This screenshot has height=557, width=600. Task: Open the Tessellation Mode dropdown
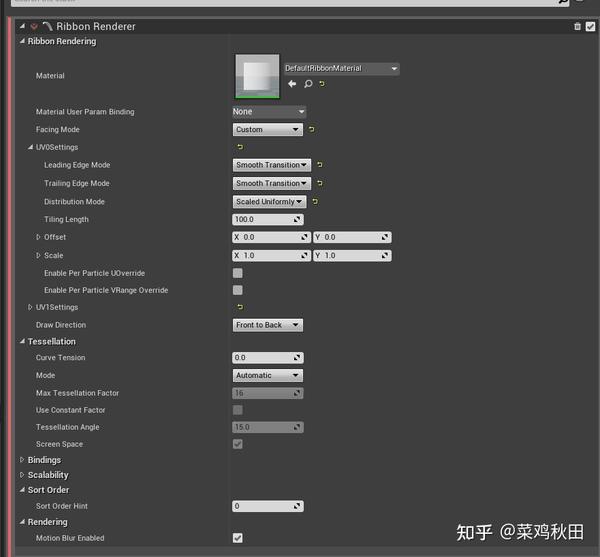tap(267, 375)
